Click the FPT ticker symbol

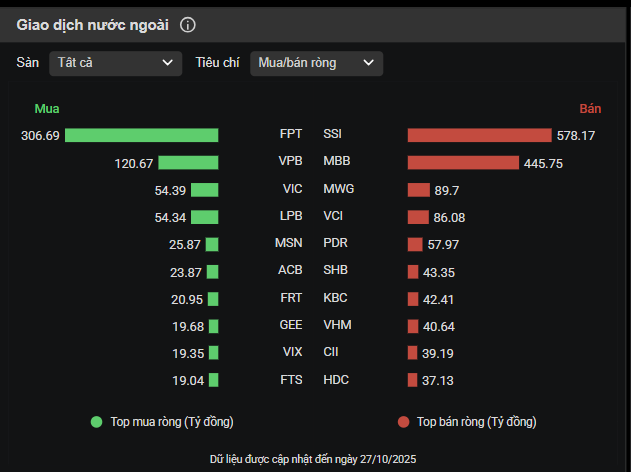pos(291,134)
